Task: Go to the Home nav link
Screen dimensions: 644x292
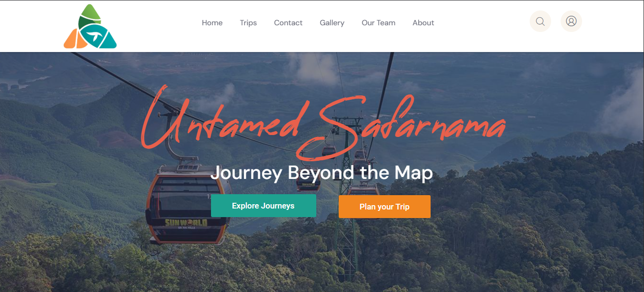Action: click(x=212, y=23)
